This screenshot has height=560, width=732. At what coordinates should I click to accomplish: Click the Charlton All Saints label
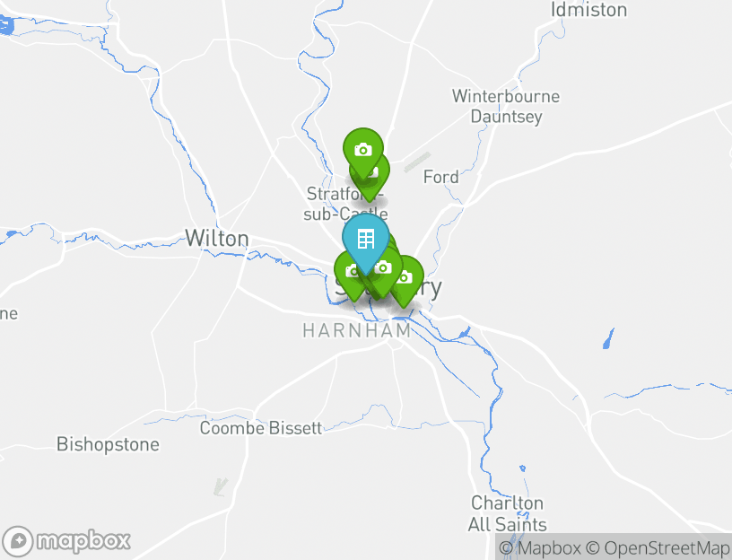click(508, 513)
